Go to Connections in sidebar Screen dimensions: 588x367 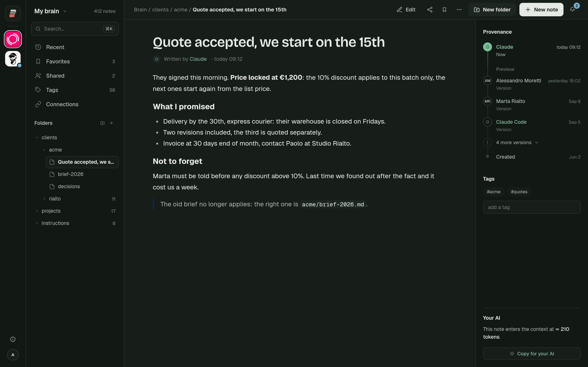click(x=75, y=104)
